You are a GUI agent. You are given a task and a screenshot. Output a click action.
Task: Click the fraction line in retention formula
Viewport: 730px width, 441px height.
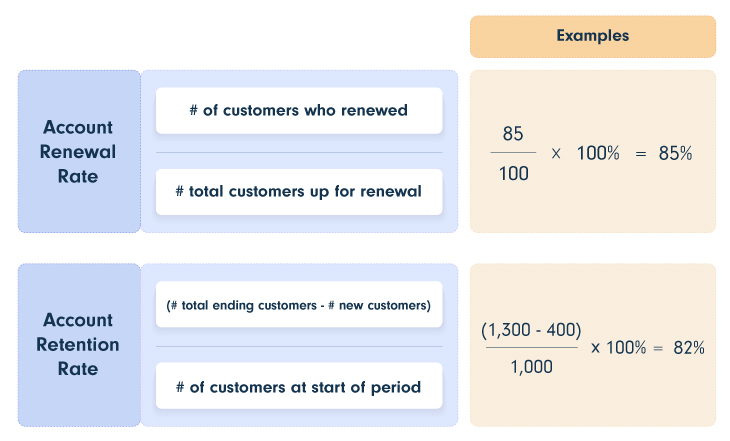point(299,346)
